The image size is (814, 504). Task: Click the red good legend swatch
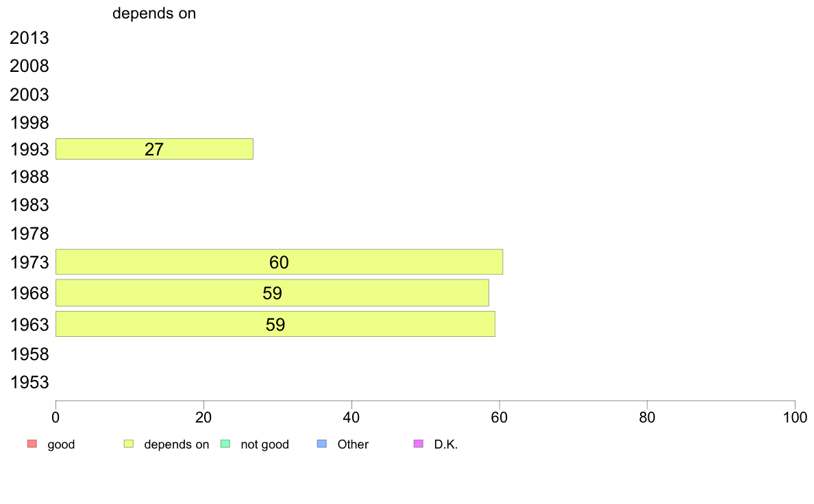pos(32,444)
